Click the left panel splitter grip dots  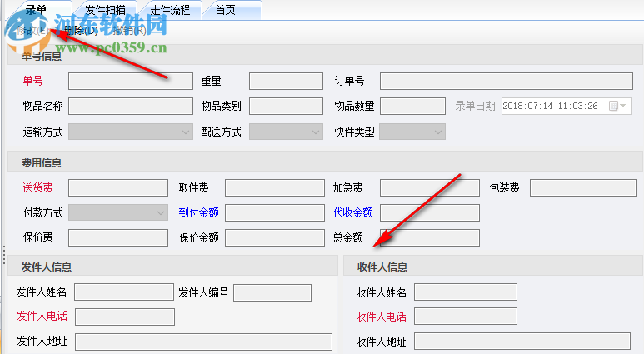3,255
